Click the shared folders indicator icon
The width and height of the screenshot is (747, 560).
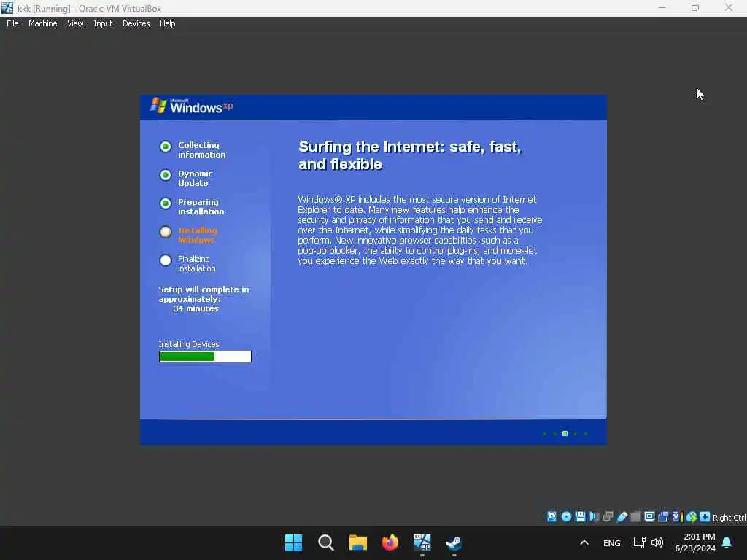pos(635,517)
